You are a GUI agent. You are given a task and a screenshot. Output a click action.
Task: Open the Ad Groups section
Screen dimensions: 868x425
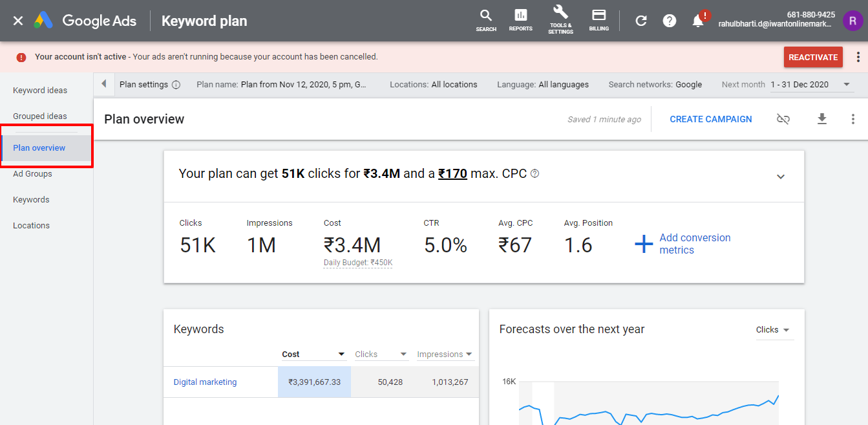[32, 173]
